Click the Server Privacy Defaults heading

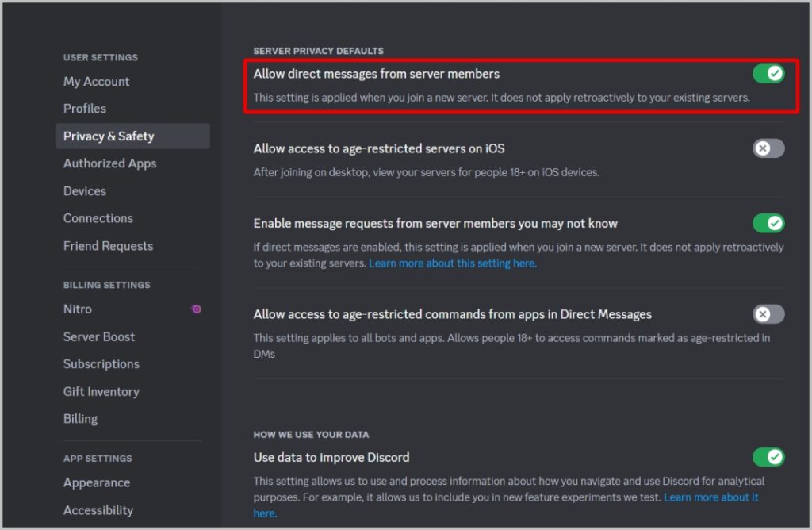pyautogui.click(x=319, y=51)
